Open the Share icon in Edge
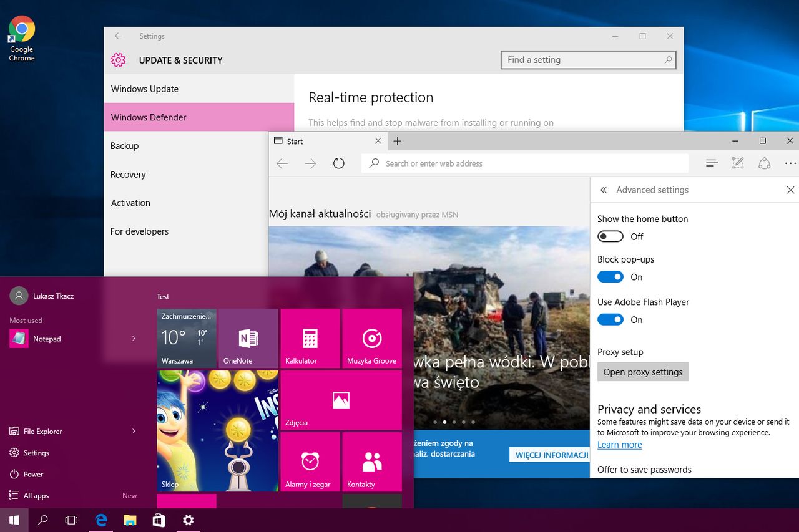This screenshot has height=532, width=799. 764,163
